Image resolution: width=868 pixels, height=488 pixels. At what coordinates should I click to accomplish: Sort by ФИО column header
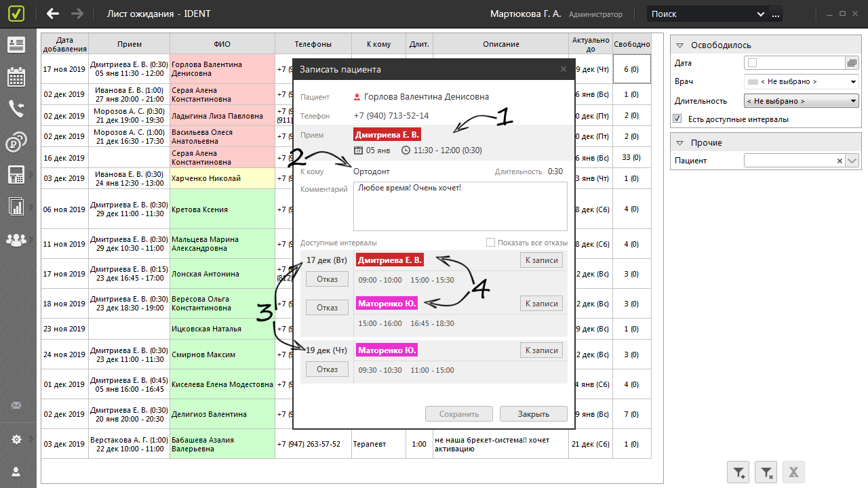[x=222, y=44]
